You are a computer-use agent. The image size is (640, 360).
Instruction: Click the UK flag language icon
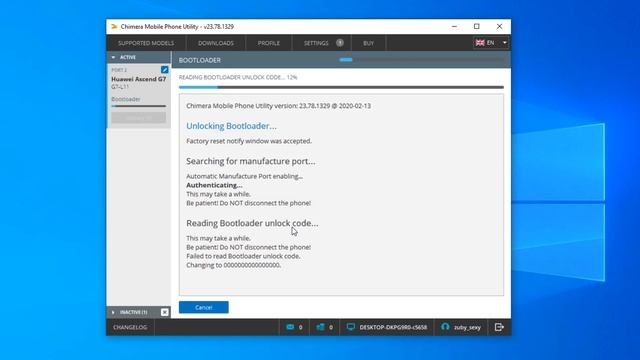coord(480,42)
